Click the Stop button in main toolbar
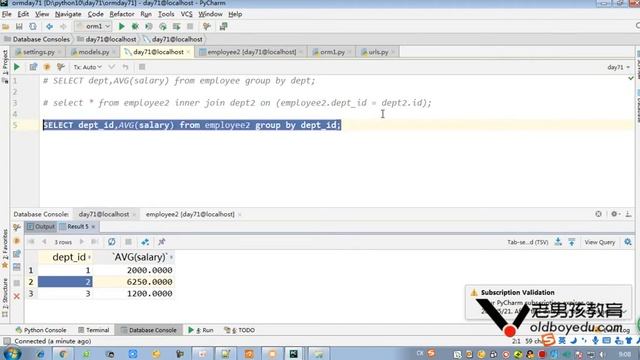 click(x=190, y=27)
